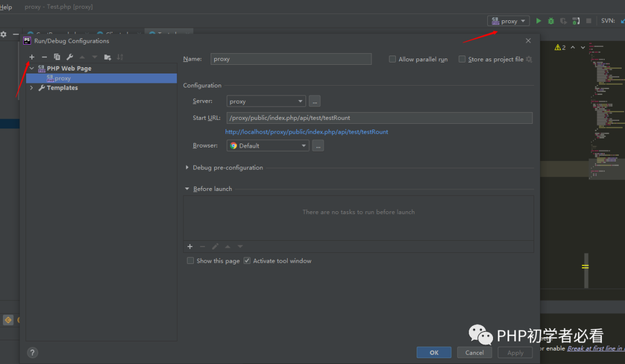Enable Store as project file checkbox
This screenshot has width=625, height=364.
pyautogui.click(x=462, y=59)
